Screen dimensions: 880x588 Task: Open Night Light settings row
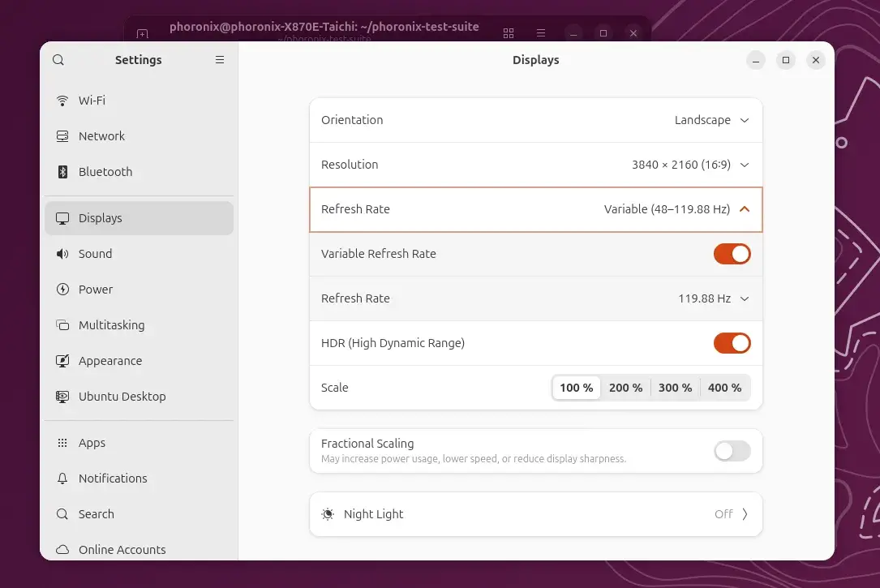coord(536,514)
